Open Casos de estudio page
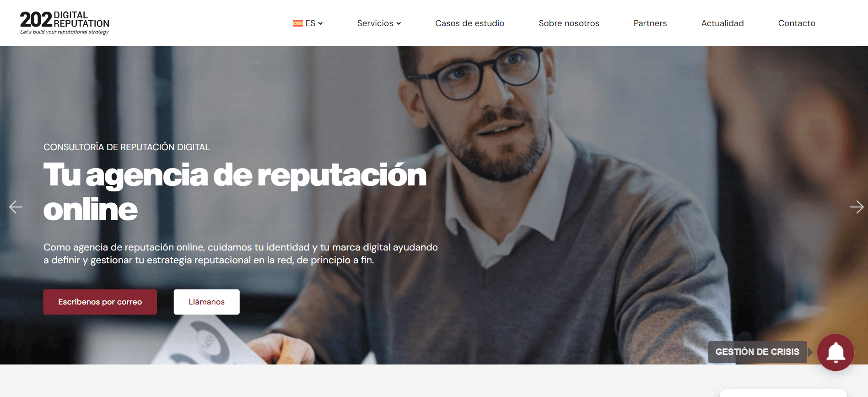Image resolution: width=868 pixels, height=397 pixels. coord(469,23)
